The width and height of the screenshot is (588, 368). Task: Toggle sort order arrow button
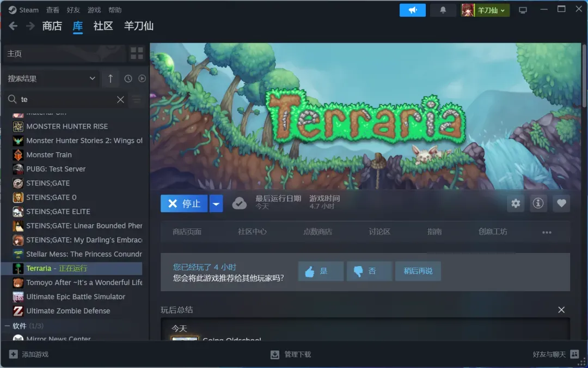click(110, 79)
